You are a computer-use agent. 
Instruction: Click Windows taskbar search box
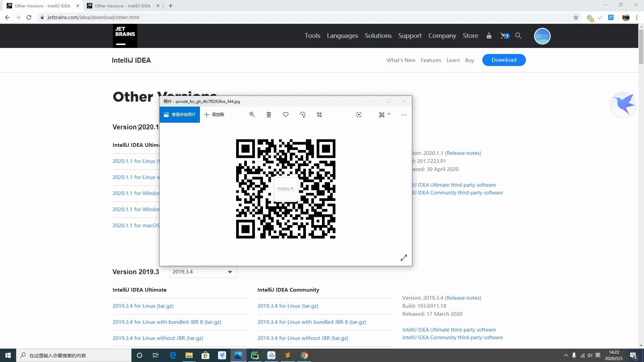[x=74, y=355]
